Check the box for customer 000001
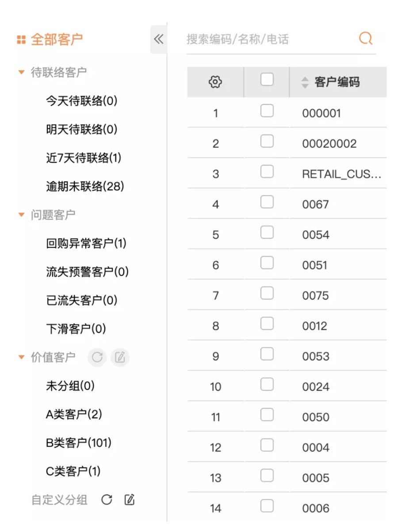 [267, 111]
